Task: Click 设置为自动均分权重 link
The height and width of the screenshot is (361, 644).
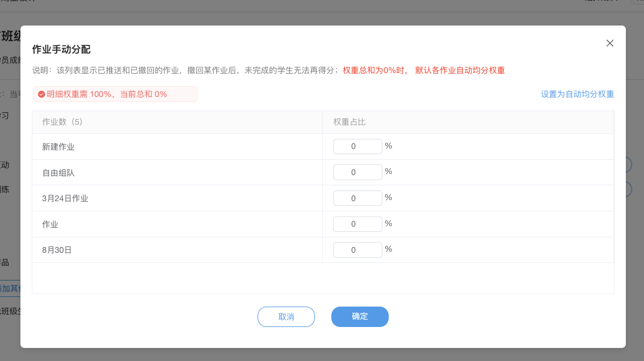Action: point(577,94)
